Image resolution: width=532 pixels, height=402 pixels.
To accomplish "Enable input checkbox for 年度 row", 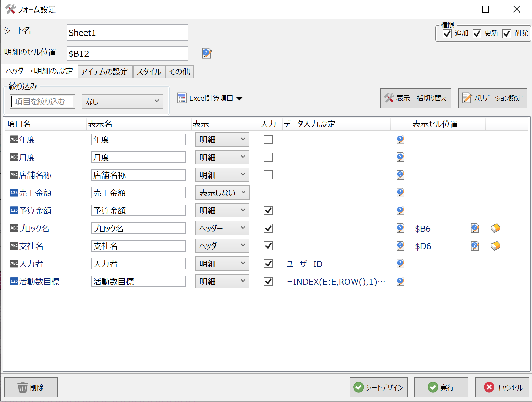I will [268, 139].
